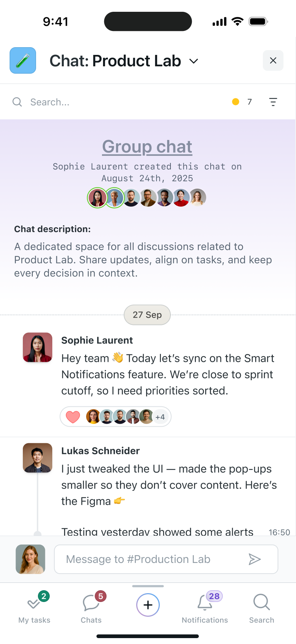Go to the Search tab in the bottom bar
This screenshot has height=644, width=296.
262,609
